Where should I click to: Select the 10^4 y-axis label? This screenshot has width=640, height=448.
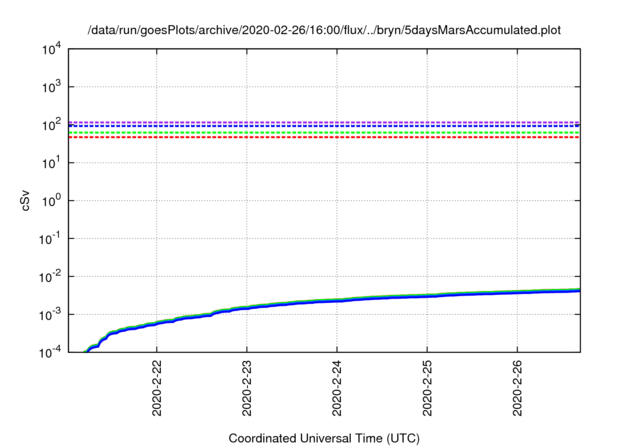[x=51, y=49]
